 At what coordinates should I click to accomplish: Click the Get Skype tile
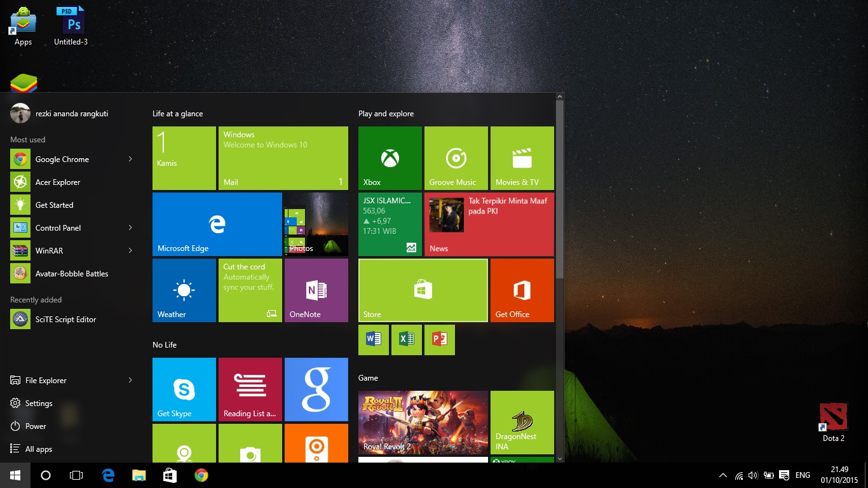184,389
